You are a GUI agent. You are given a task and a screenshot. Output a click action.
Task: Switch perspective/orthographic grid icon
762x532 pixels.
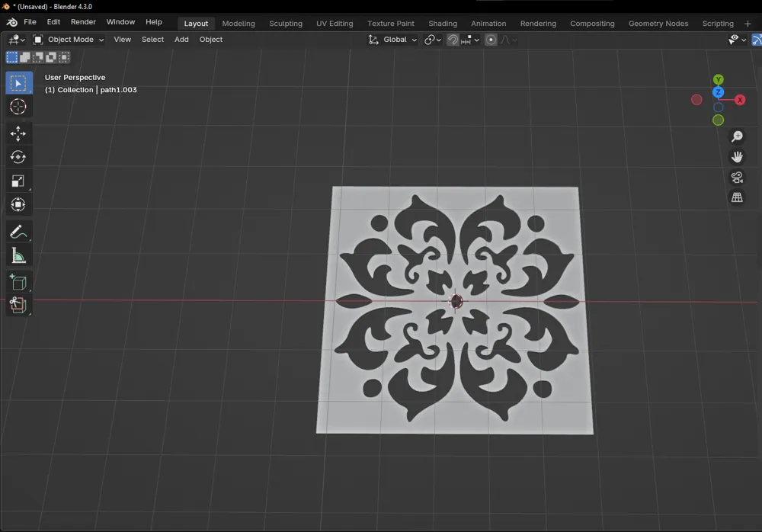click(x=737, y=197)
